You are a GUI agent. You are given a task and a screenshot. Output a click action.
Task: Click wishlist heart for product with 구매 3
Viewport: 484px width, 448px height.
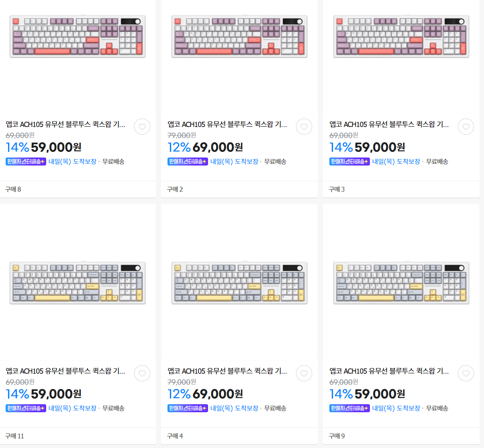click(x=466, y=127)
